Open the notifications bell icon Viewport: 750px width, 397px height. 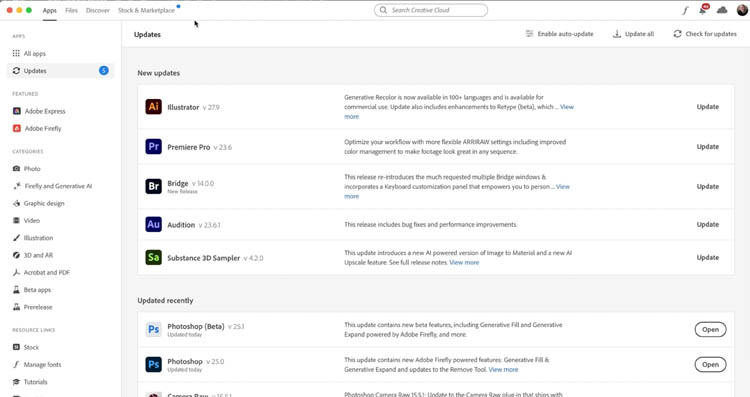point(703,10)
